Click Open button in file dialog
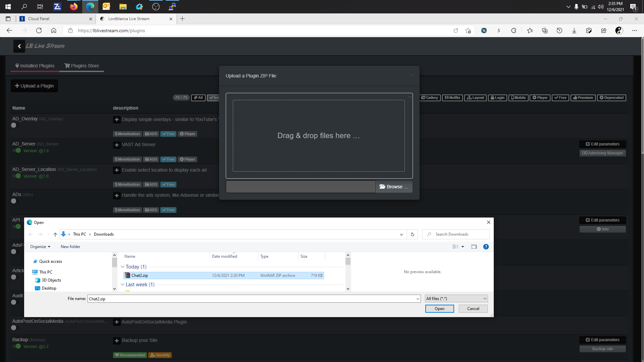Screen dimensions: 644x362 pos(439,309)
